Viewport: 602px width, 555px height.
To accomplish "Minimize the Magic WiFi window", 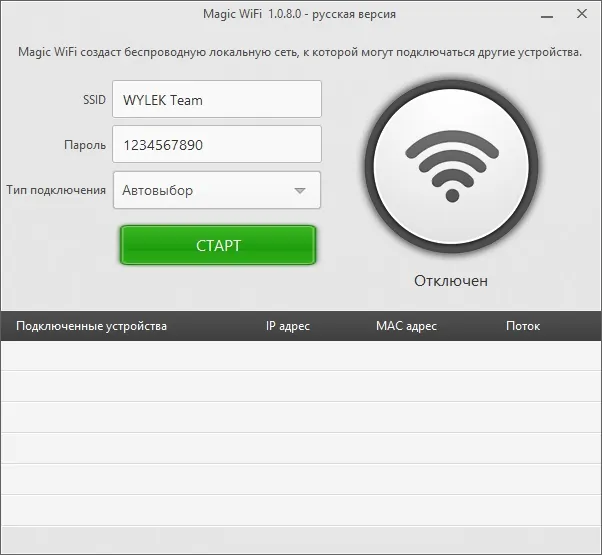I will click(547, 17).
